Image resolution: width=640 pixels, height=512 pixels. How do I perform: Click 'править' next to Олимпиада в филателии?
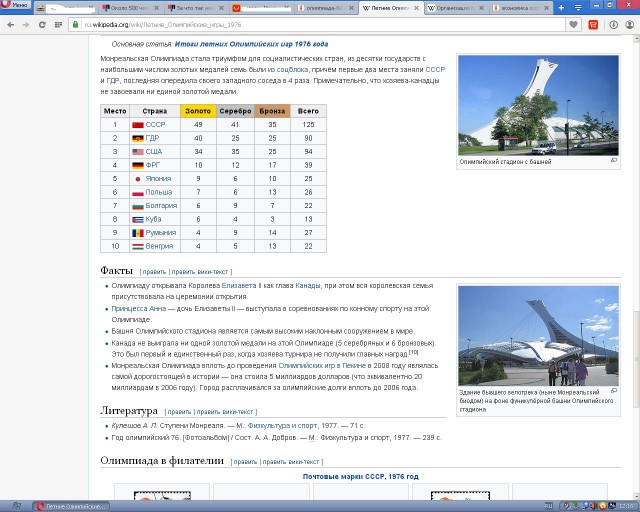click(x=245, y=462)
